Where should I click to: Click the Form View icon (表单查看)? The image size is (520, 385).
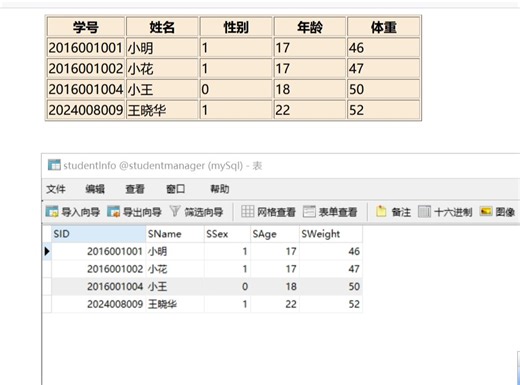pyautogui.click(x=309, y=211)
